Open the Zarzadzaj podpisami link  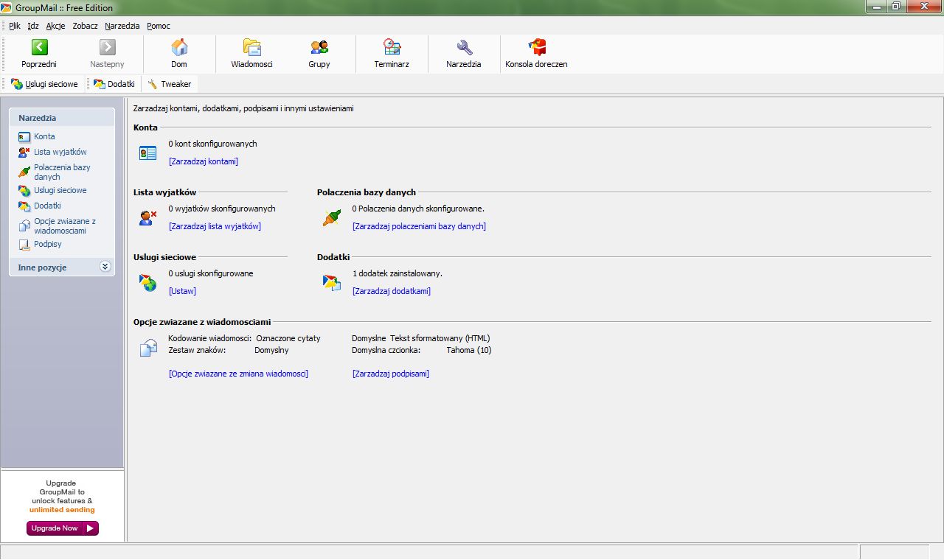pyautogui.click(x=391, y=374)
